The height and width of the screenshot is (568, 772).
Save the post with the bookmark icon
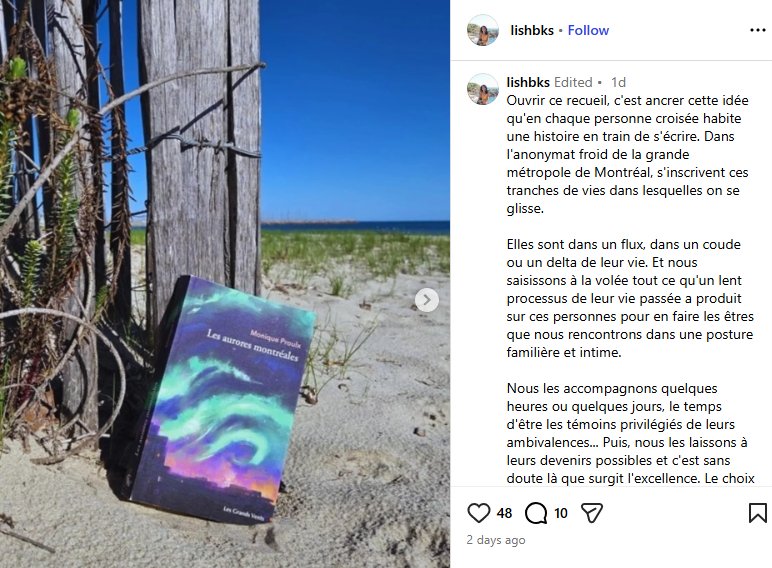[757, 513]
